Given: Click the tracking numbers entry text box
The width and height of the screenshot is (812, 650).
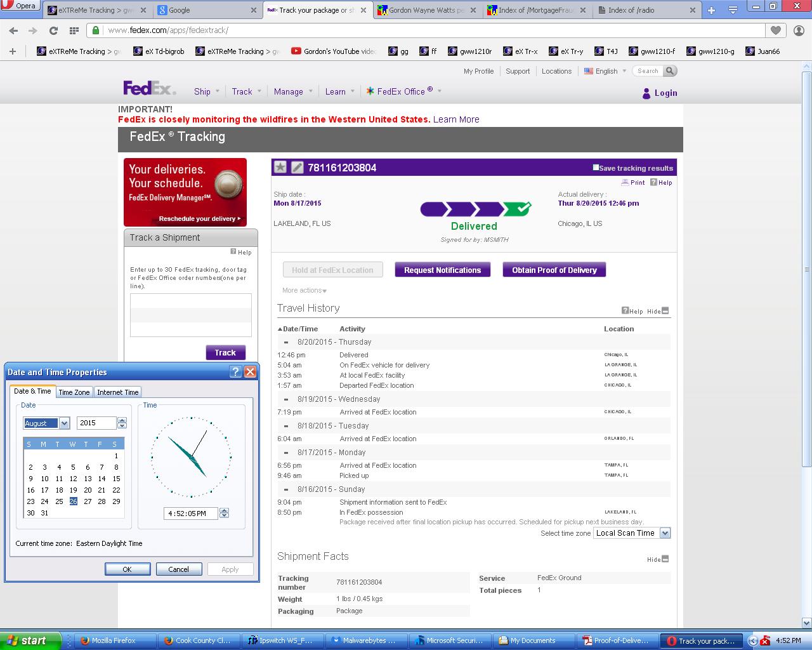Looking at the screenshot, I should (x=190, y=315).
